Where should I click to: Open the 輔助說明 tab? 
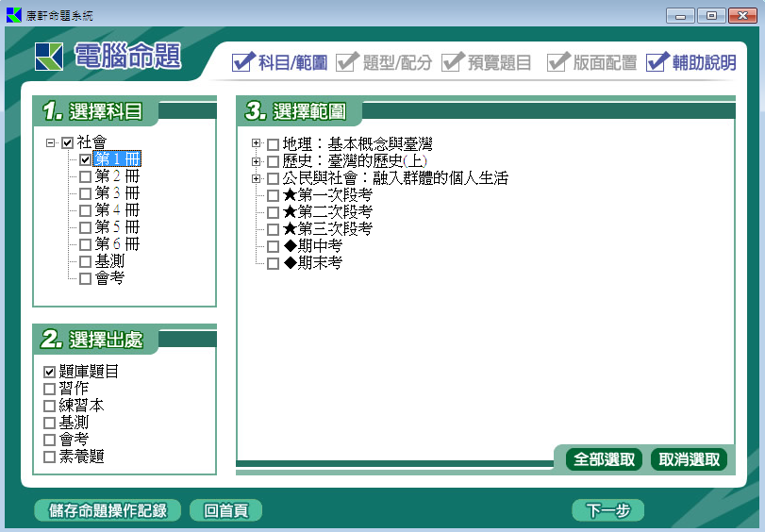[703, 63]
